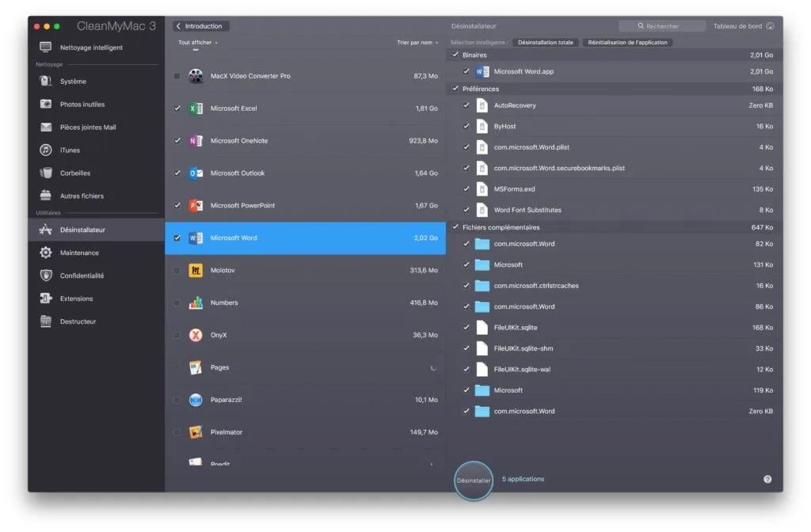The height and width of the screenshot is (532, 811).
Task: Click the Autres fichiers icon
Action: pyautogui.click(x=45, y=196)
